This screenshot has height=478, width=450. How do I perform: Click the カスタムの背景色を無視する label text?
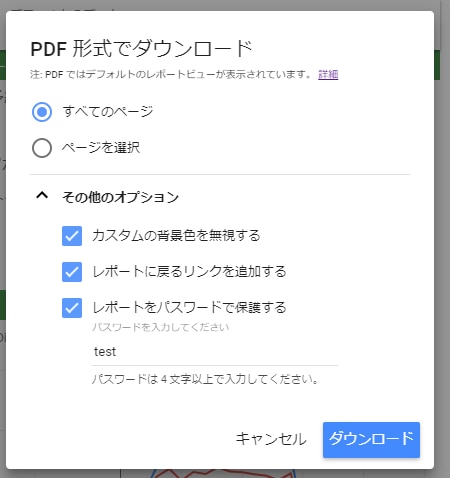pyautogui.click(x=176, y=236)
